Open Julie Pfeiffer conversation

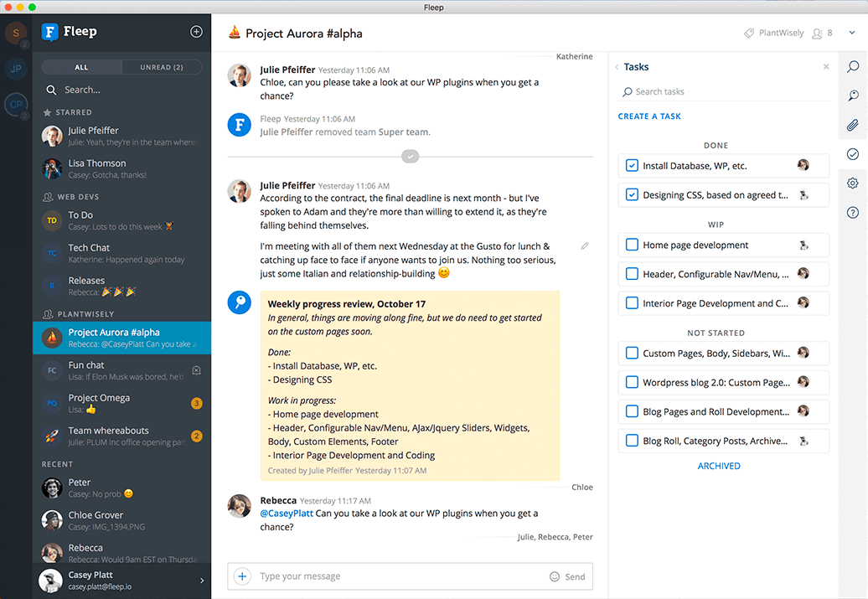coord(121,137)
